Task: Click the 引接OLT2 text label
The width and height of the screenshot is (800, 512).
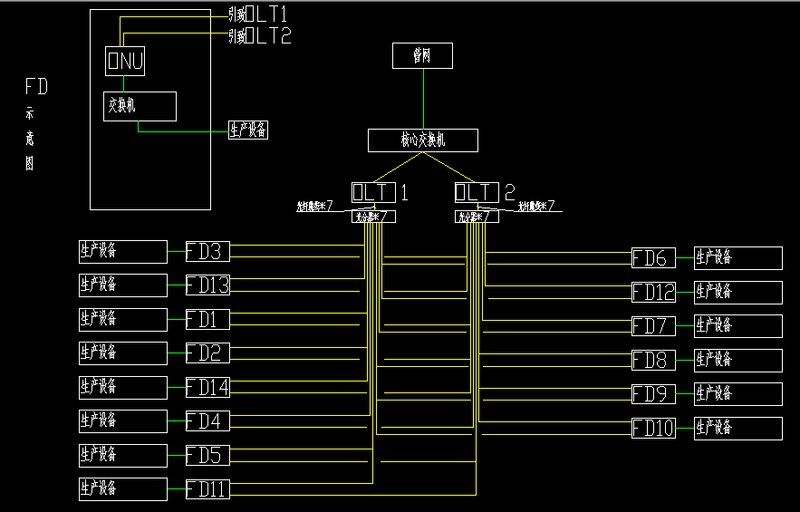Action: pyautogui.click(x=258, y=37)
